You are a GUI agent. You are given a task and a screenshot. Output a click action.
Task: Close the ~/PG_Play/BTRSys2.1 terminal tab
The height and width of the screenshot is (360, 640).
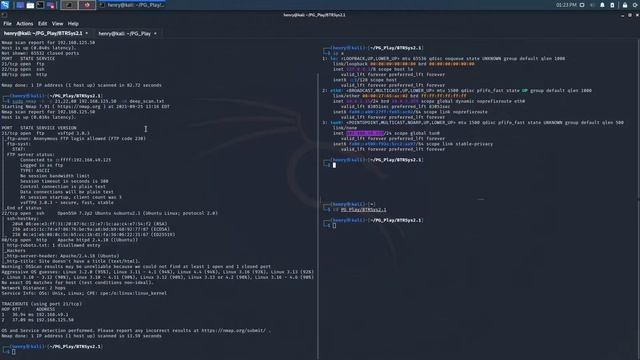coord(87,33)
